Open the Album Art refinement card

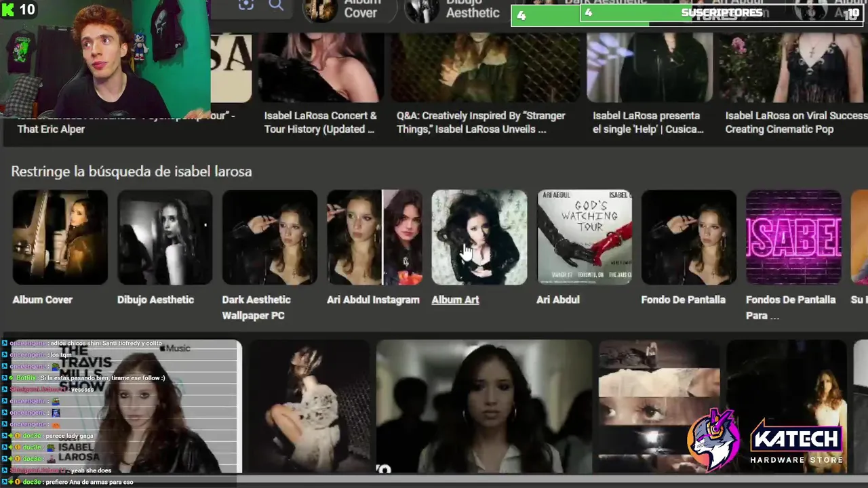pos(479,248)
